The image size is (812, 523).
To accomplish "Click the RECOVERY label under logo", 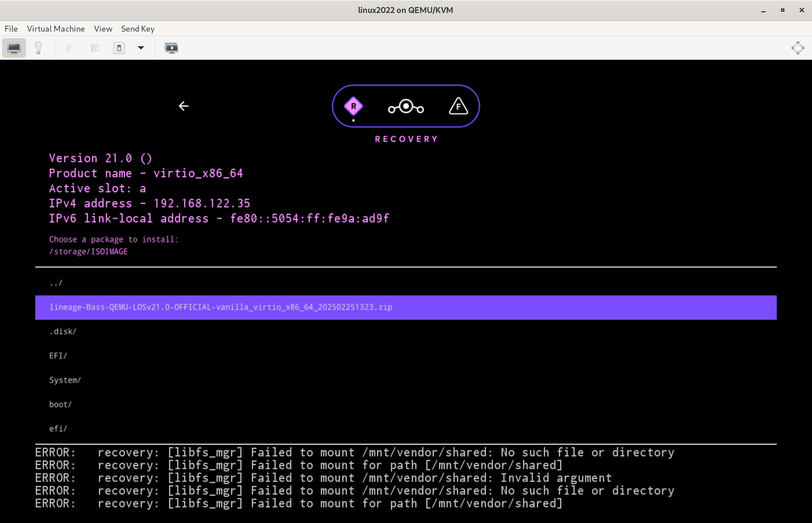I will [x=406, y=139].
